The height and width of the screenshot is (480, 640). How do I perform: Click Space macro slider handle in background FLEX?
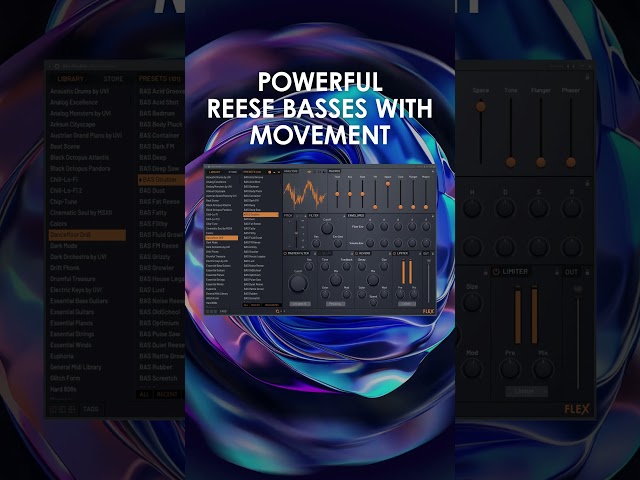(x=481, y=107)
